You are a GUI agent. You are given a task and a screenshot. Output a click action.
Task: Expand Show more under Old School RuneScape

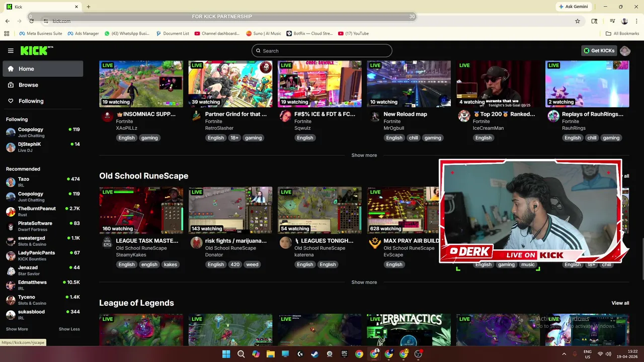coord(364,282)
